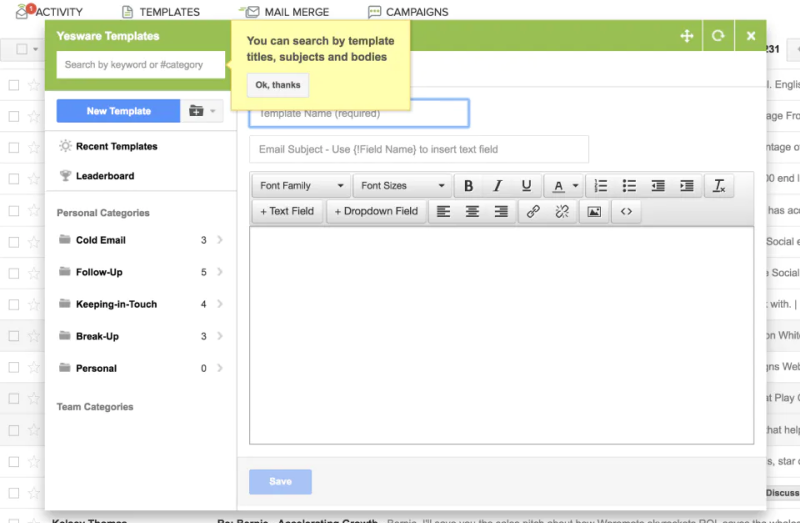Focus the template search box
The height and width of the screenshot is (523, 800).
coord(141,65)
